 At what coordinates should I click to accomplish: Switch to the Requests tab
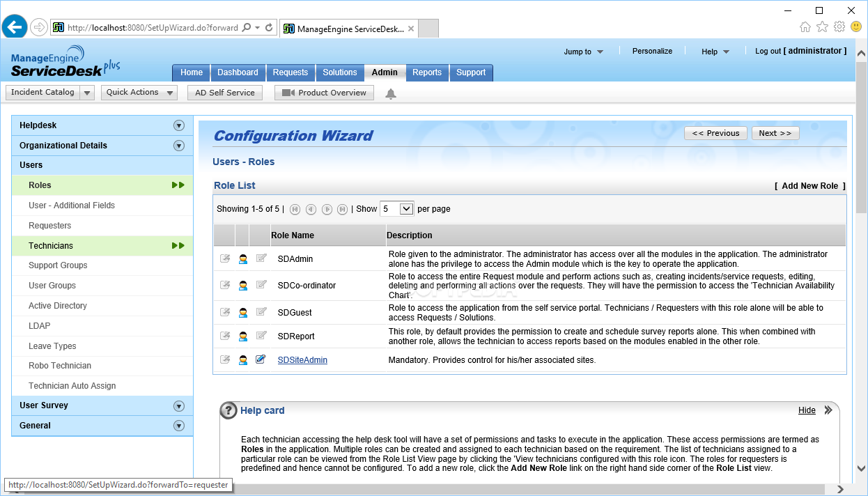(290, 72)
